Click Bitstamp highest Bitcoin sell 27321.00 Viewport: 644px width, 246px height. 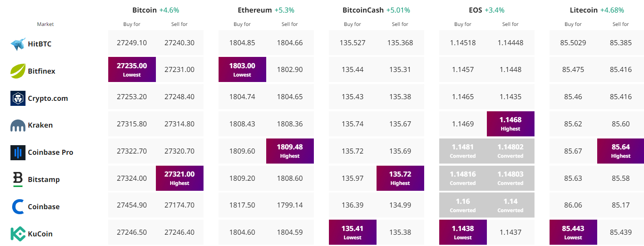180,178
